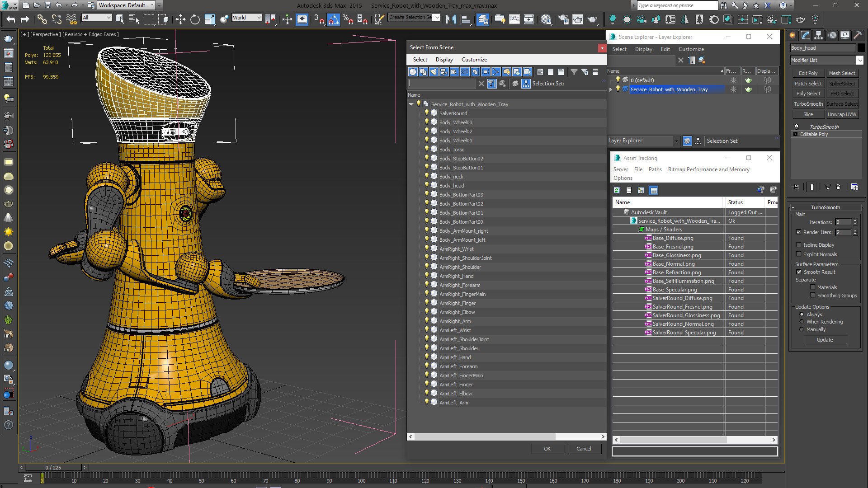Open the Paths menu in Asset Tracking
The width and height of the screenshot is (868, 488).
pyautogui.click(x=655, y=169)
